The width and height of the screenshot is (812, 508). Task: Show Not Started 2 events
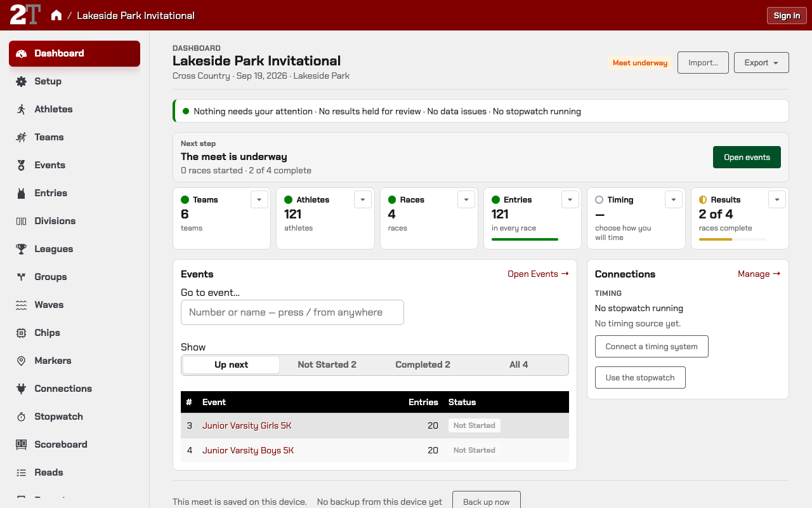coord(327,364)
